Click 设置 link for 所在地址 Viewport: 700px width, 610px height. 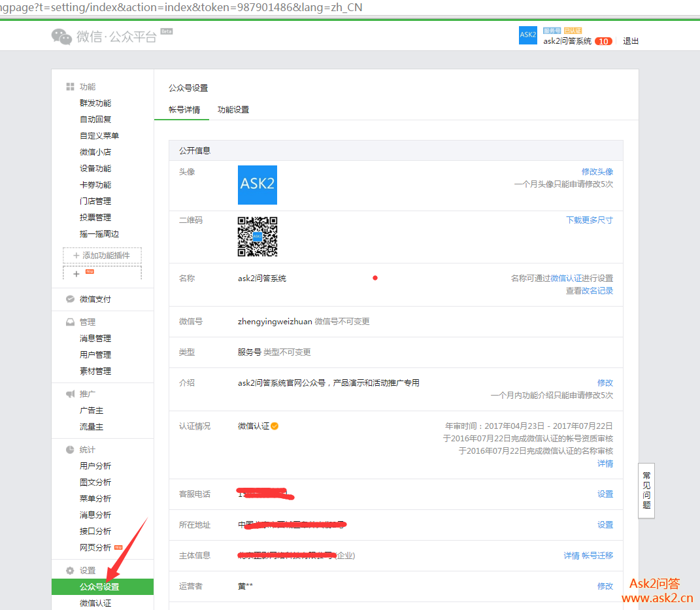tap(605, 525)
